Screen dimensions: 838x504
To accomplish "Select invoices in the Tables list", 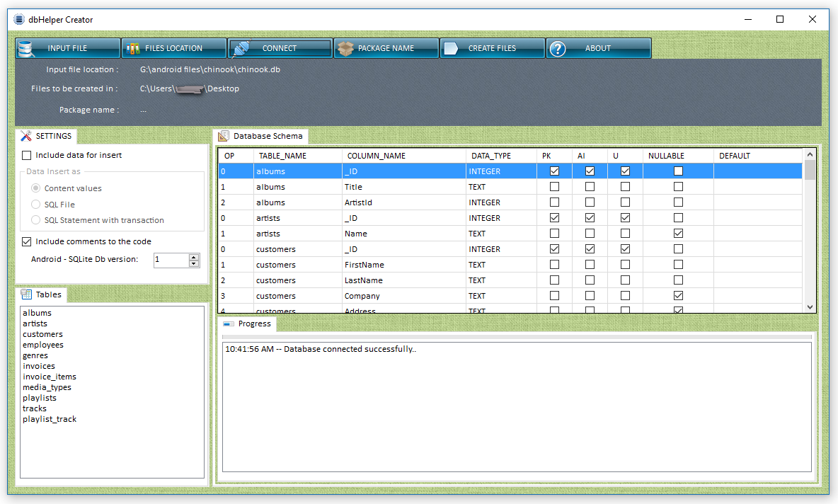I will 39,366.
